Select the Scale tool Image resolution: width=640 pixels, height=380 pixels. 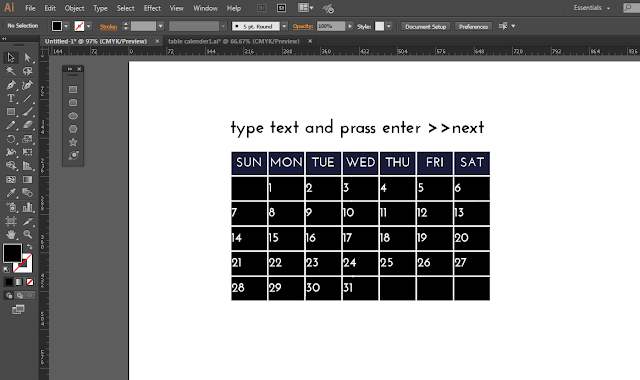pyautogui.click(x=27, y=139)
